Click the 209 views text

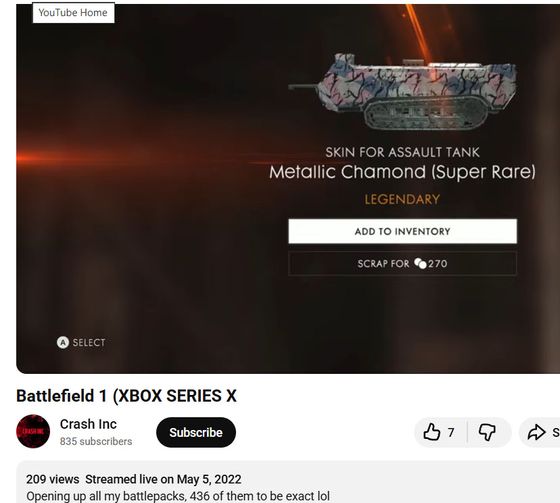click(x=52, y=479)
